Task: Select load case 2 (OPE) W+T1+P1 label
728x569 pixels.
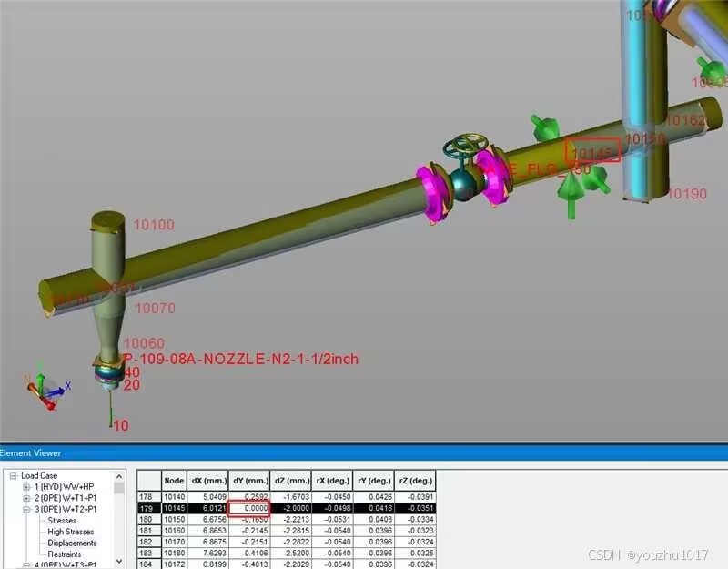Action: pos(66,498)
